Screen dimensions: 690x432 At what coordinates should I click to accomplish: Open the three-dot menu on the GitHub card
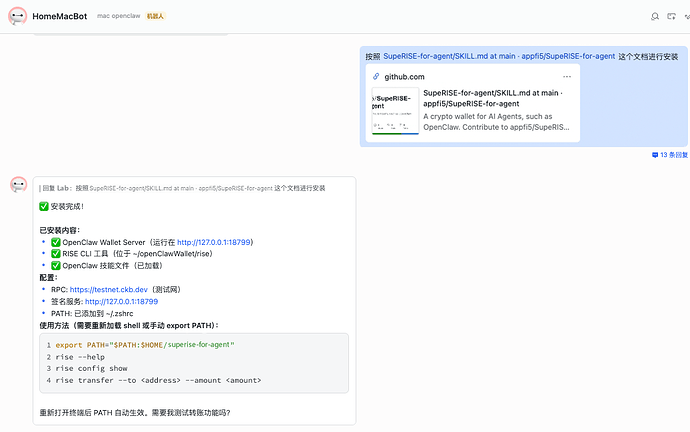pyautogui.click(x=567, y=76)
